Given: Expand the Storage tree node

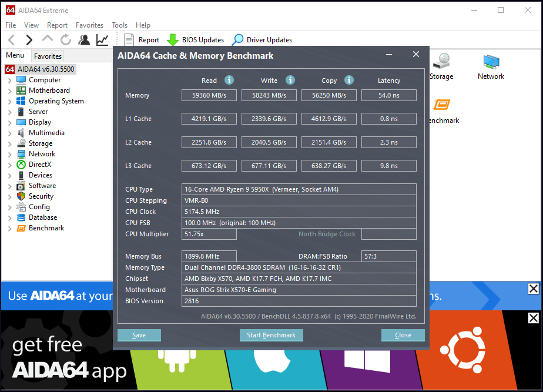Looking at the screenshot, I should click(x=9, y=144).
